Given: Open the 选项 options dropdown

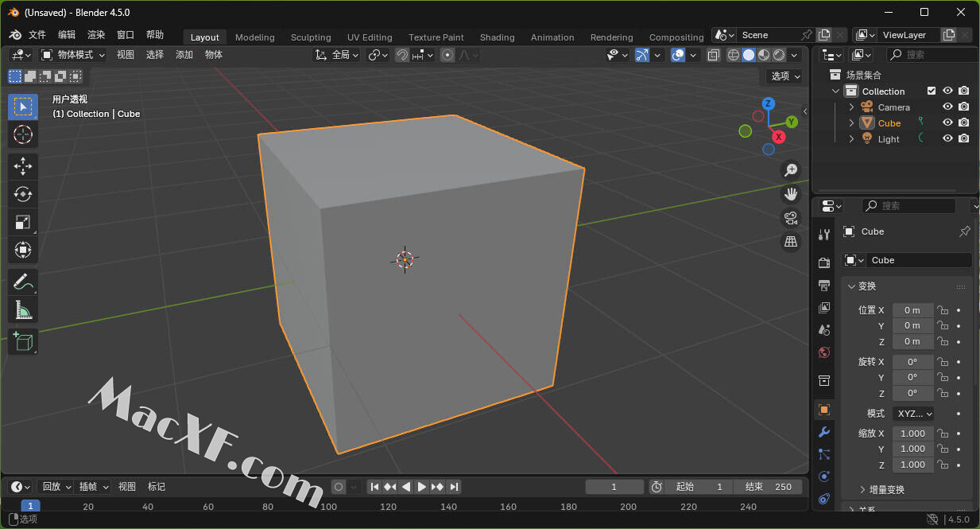Looking at the screenshot, I should click(787, 76).
